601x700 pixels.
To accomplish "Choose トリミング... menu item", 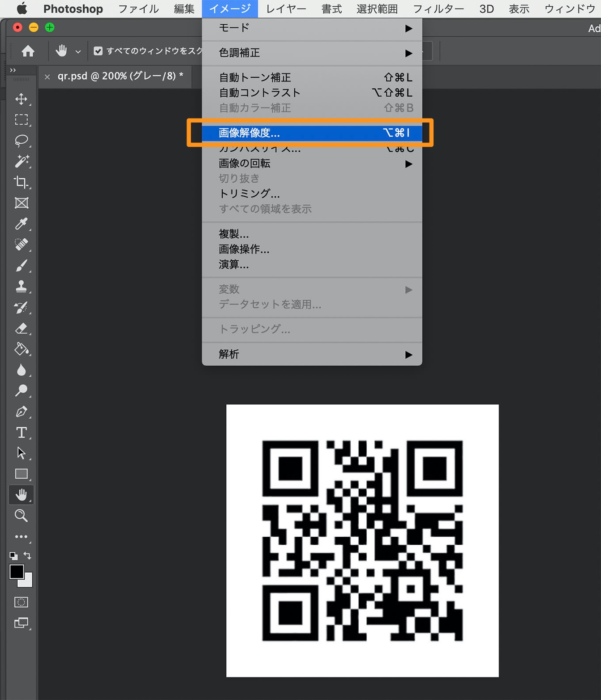I will coord(312,194).
